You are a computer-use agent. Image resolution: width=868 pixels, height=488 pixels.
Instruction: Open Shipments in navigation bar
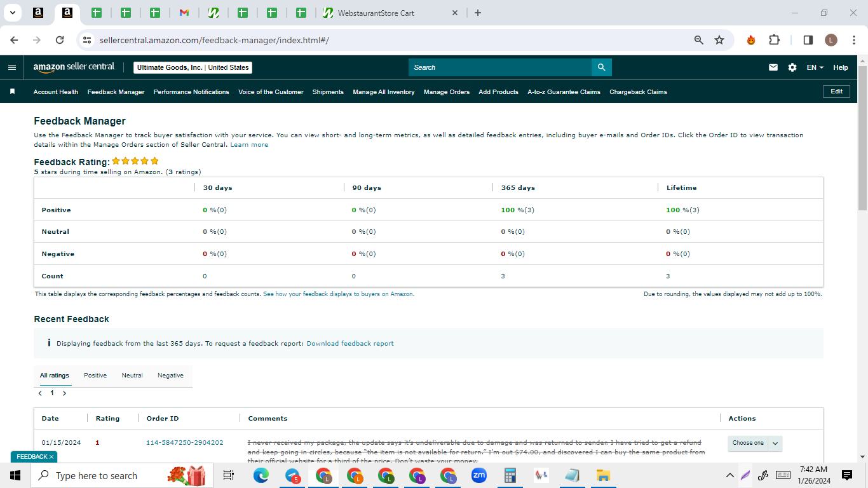(x=328, y=92)
